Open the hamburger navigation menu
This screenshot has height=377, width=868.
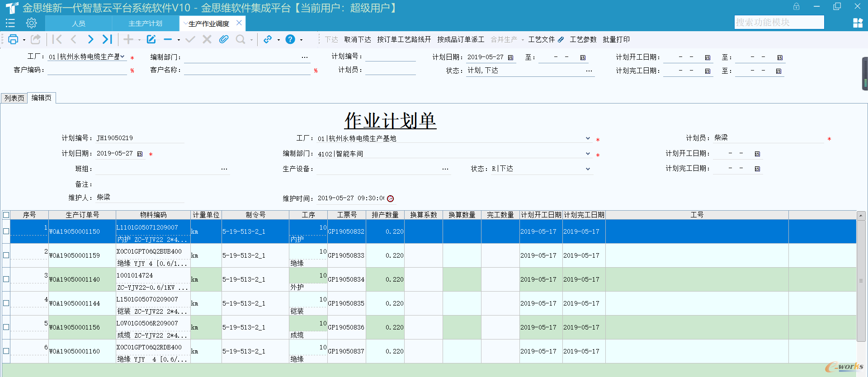coord(10,23)
